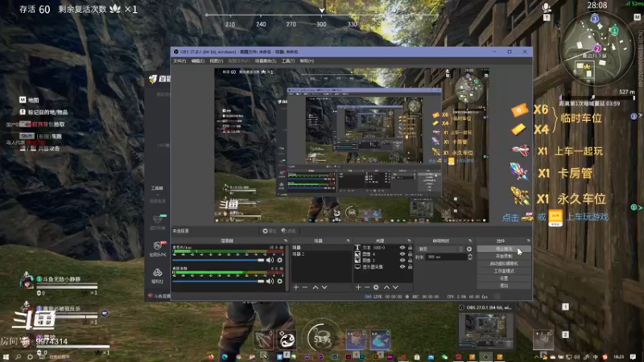Open source 属性 properties button above docks

coord(270,231)
